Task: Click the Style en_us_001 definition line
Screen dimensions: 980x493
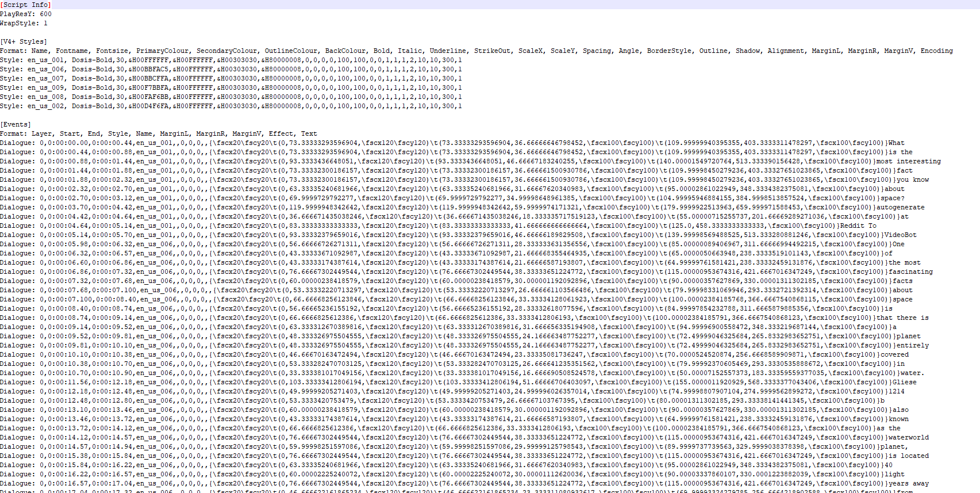Action: click(230, 60)
